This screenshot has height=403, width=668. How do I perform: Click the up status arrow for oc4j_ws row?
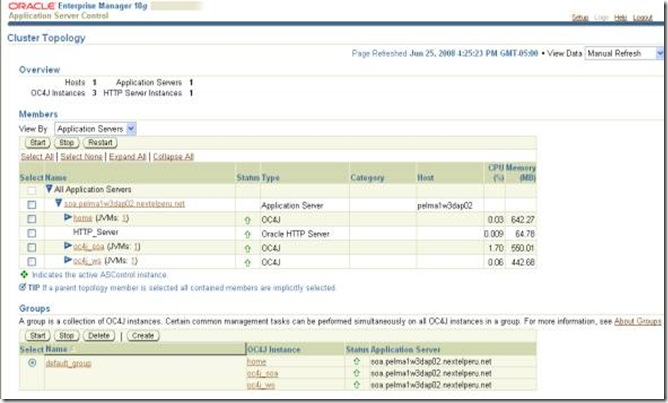click(x=248, y=263)
